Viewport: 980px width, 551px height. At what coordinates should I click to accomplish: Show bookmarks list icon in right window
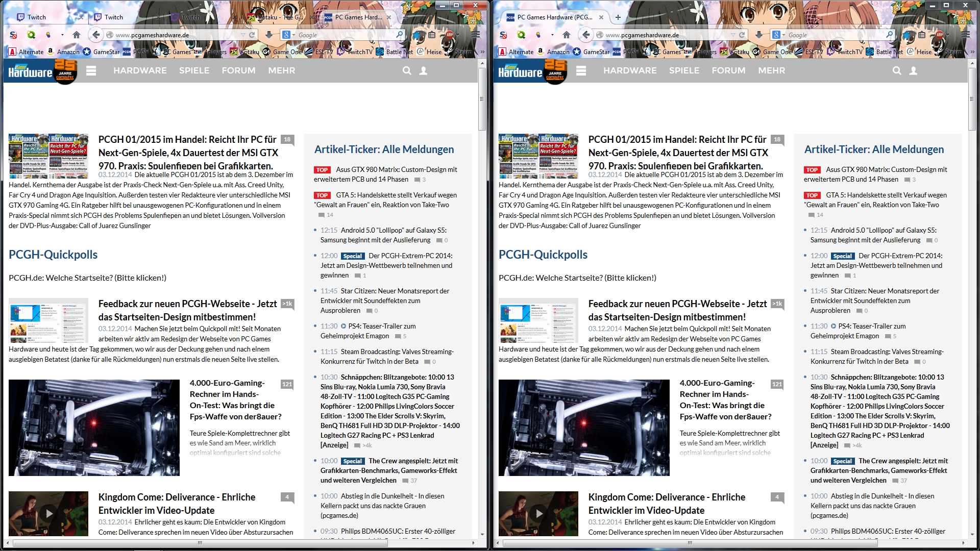tap(922, 35)
